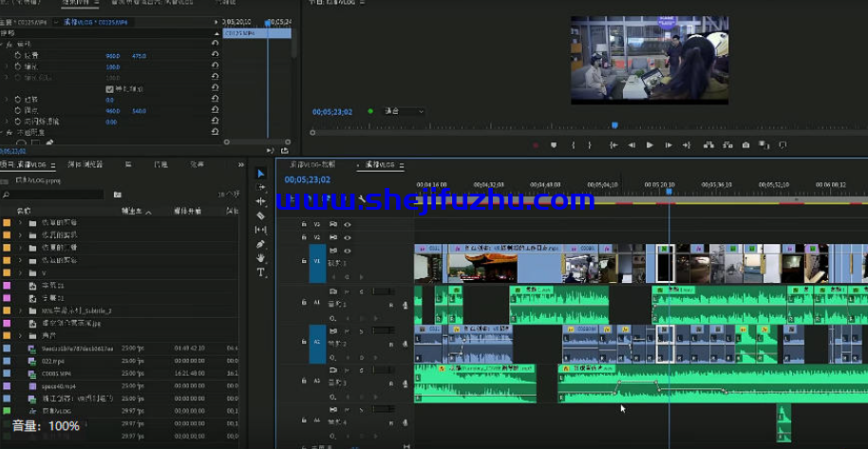Select the Razor tool
Viewport: 868px width, 449px height.
tap(261, 215)
